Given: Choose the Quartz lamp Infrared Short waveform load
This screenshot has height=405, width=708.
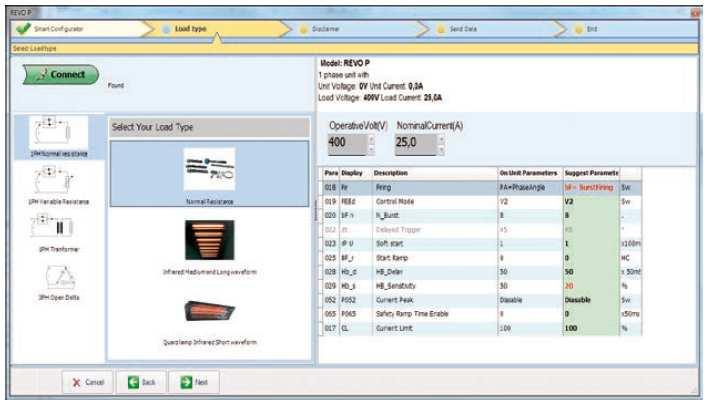Looking at the screenshot, I should [210, 321].
